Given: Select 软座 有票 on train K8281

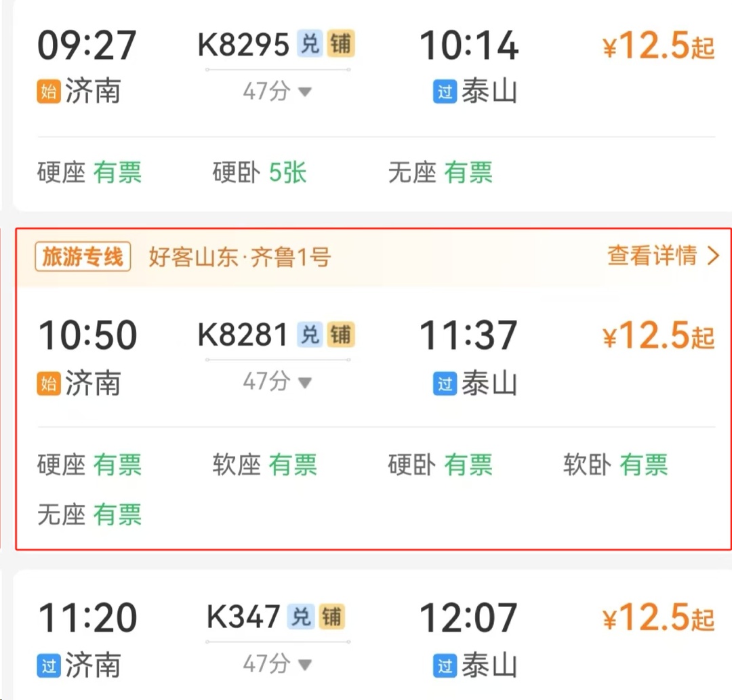Looking at the screenshot, I should (265, 465).
